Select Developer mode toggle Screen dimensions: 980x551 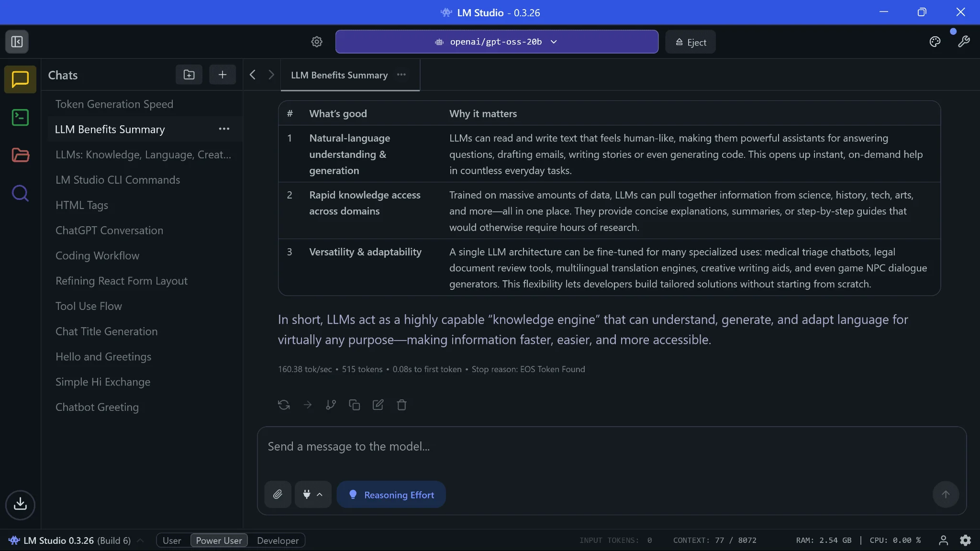pos(278,540)
